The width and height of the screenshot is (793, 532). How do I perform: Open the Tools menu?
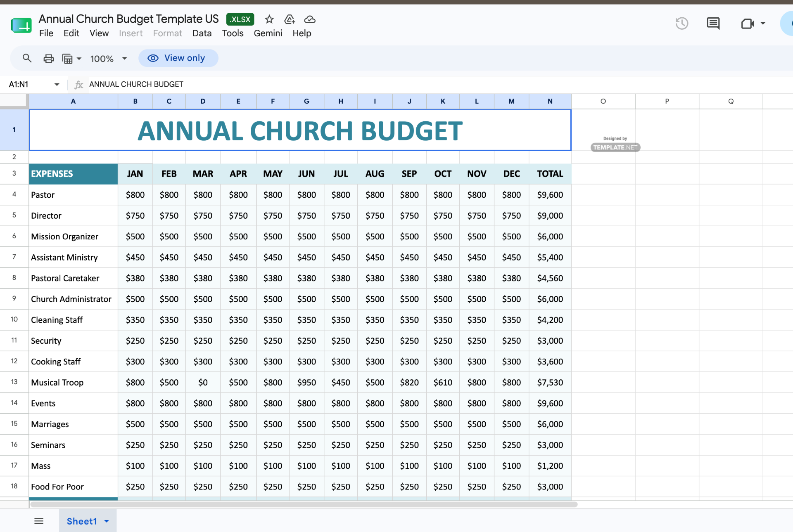click(233, 33)
